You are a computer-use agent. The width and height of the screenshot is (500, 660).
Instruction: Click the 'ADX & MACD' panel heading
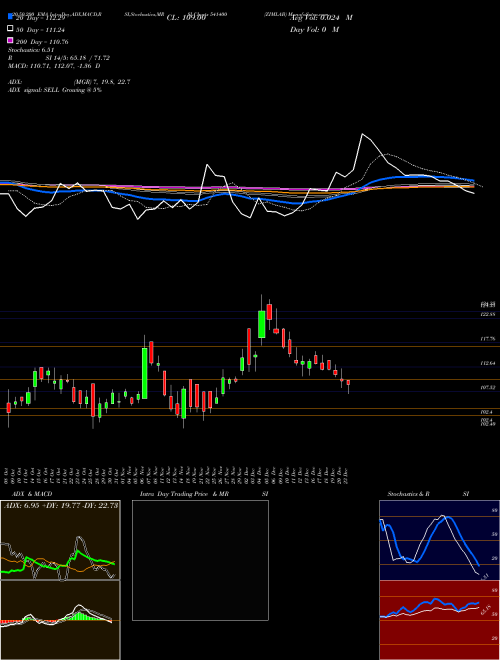(x=32, y=494)
